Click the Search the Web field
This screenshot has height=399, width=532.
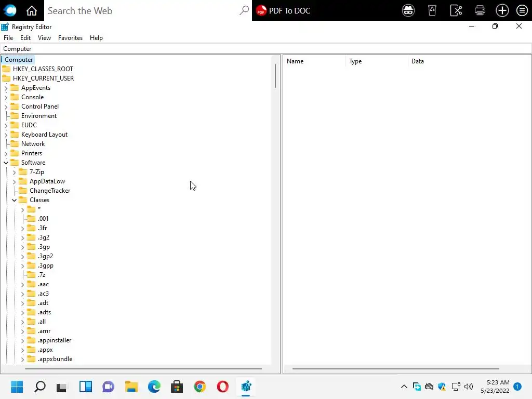click(x=142, y=10)
